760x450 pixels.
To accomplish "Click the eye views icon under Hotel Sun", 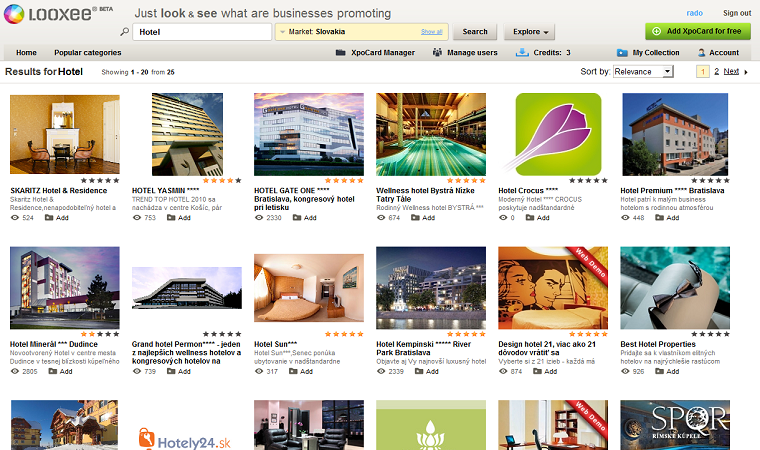I will click(x=259, y=371).
